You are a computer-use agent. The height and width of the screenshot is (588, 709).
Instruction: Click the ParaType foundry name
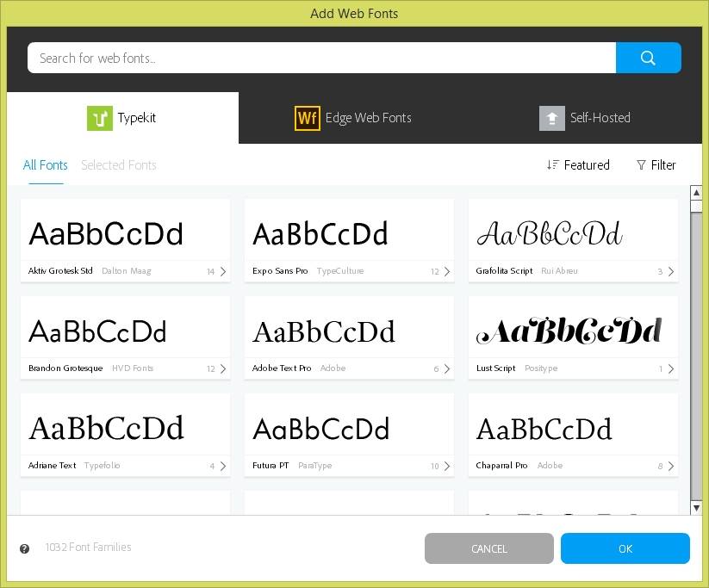click(x=314, y=466)
